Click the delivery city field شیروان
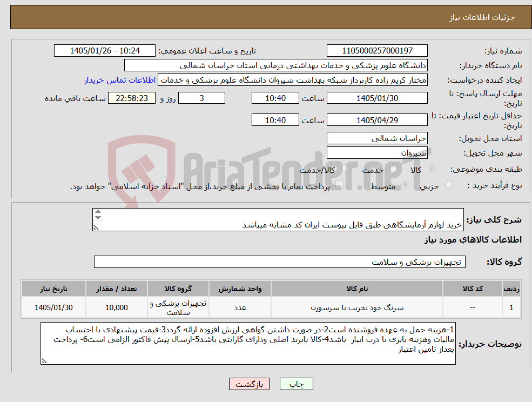This screenshot has height=402, width=532. coord(377,153)
